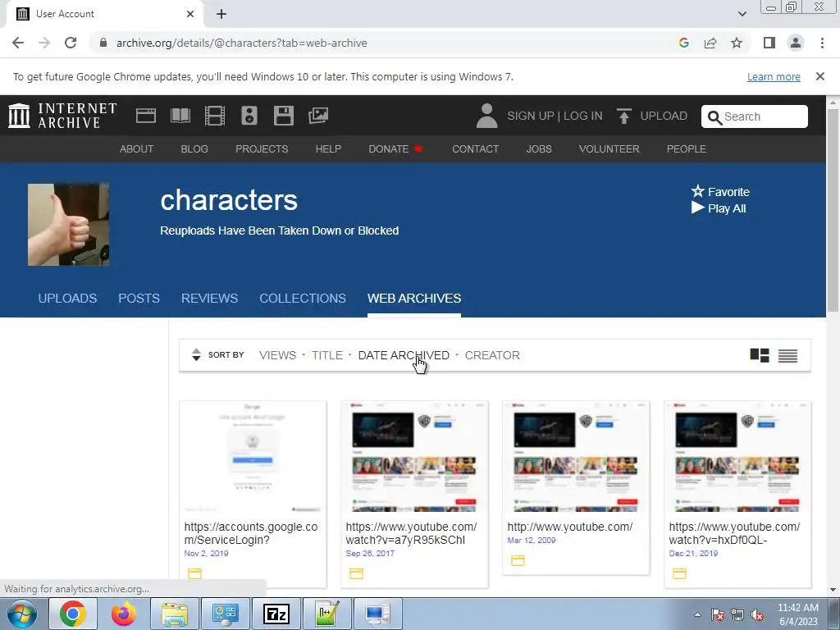Switch to the list view icon
The image size is (840, 630).
coord(787,356)
